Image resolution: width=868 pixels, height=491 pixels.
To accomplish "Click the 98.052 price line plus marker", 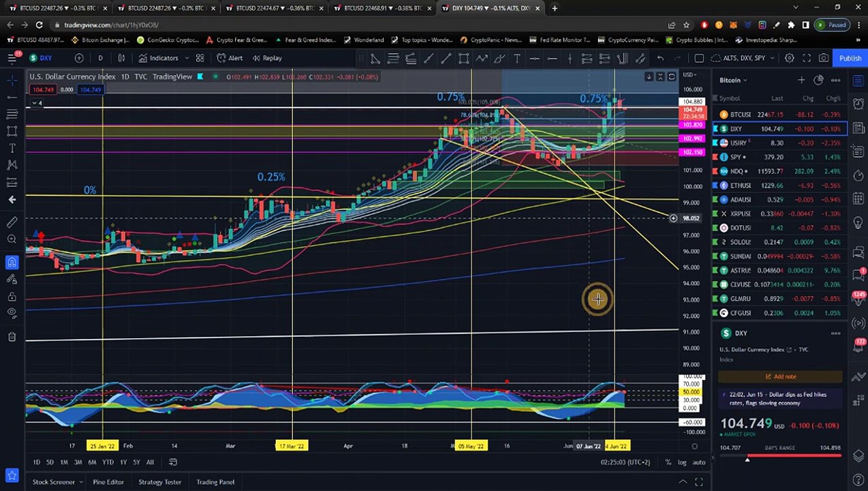I will tap(672, 218).
